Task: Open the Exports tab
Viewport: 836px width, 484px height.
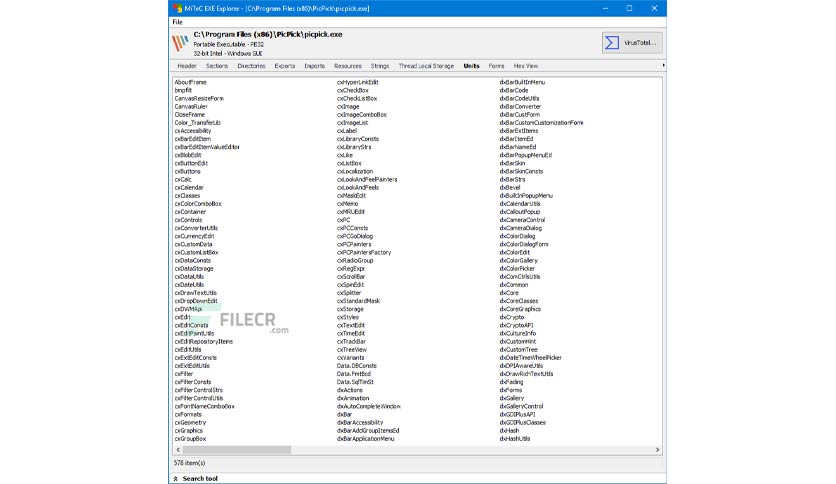Action: [x=285, y=66]
